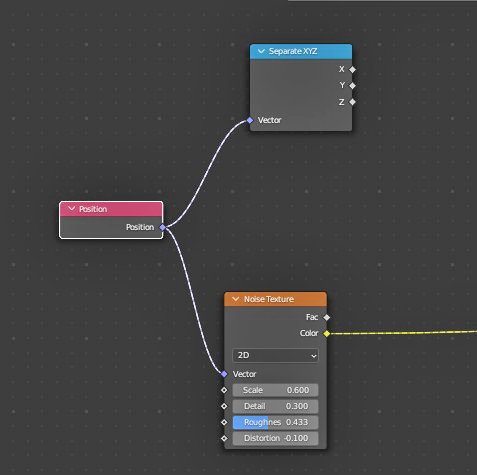Click the Vector input socket on Noise Texture
Viewport: 477px width, 475px height.
(x=224, y=374)
